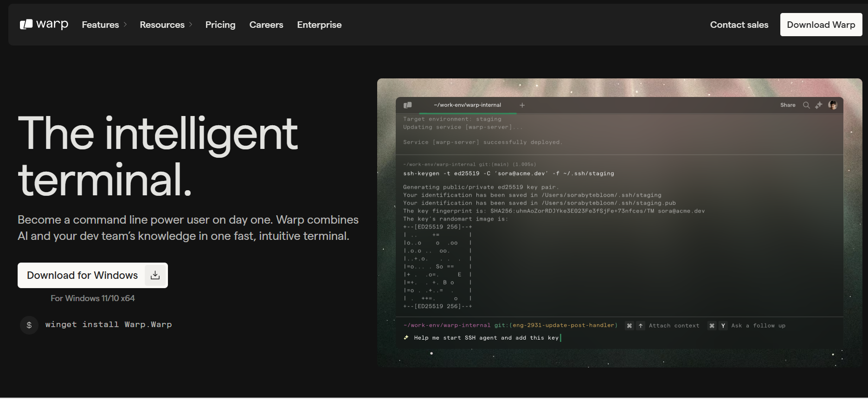
Task: Open Resources navigation item
Action: 162,25
